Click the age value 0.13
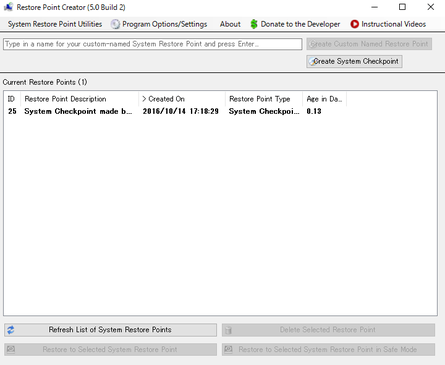This screenshot has width=445, height=365. [314, 111]
